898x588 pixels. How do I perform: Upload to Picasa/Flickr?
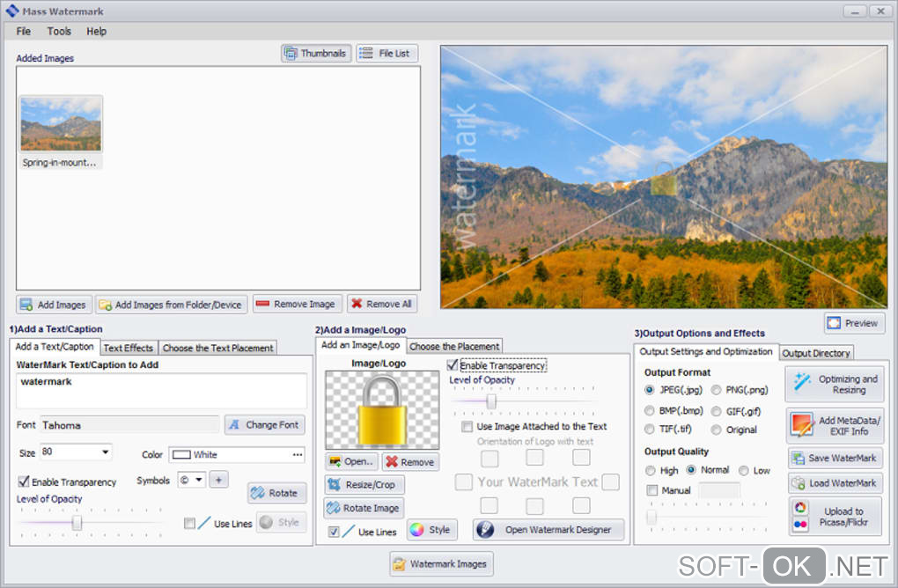(835, 517)
